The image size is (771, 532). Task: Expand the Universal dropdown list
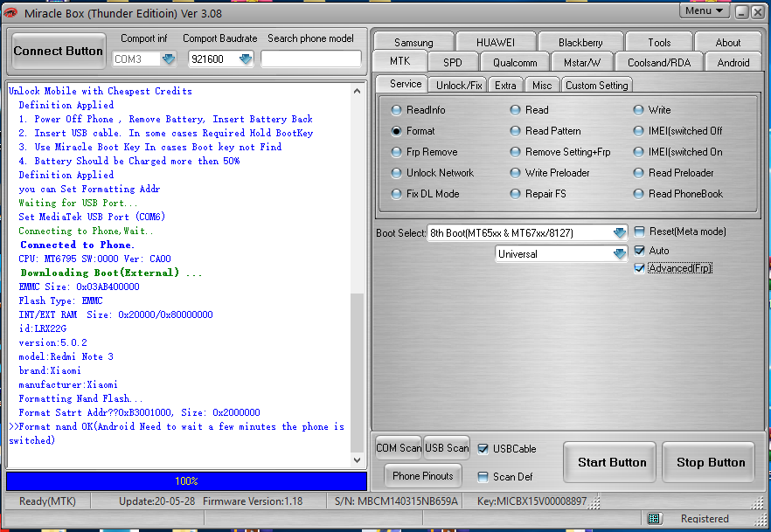pos(620,254)
